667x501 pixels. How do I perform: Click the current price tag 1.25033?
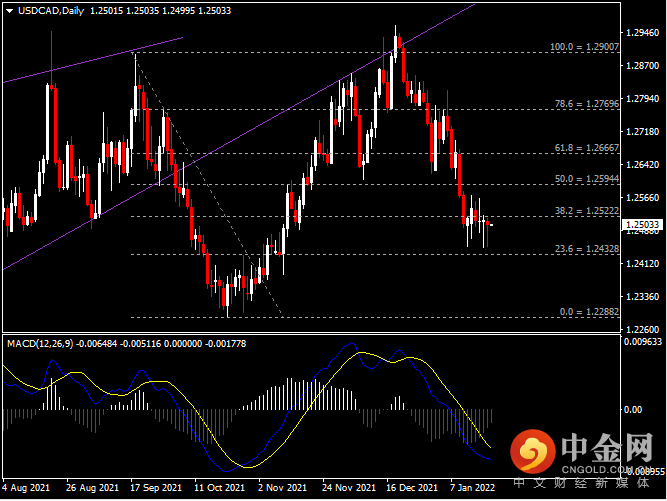coord(643,225)
